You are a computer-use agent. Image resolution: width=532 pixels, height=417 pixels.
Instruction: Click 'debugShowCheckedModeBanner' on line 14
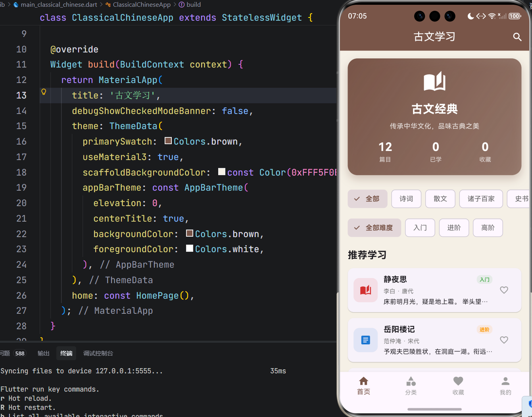click(x=141, y=111)
